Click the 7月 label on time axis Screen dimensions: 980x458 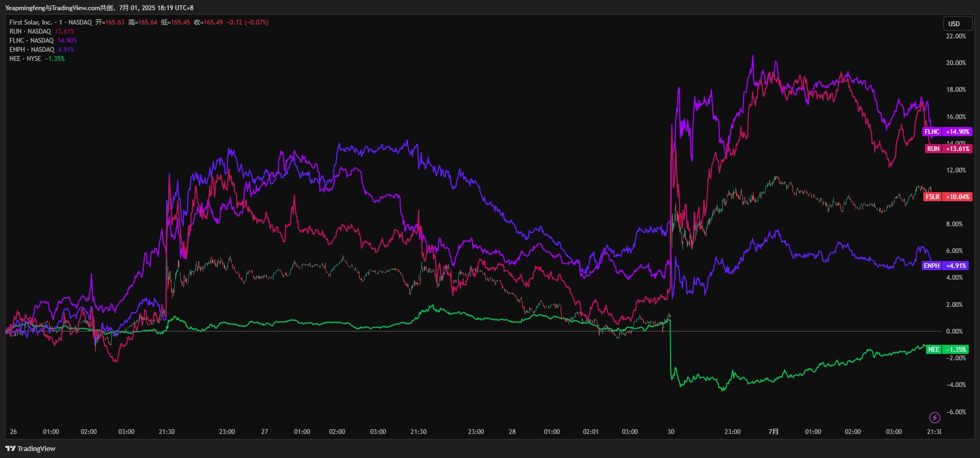(773, 432)
